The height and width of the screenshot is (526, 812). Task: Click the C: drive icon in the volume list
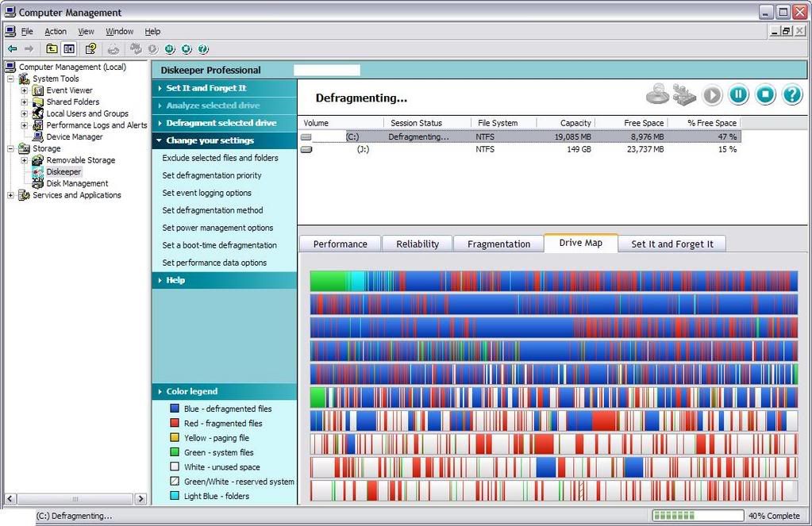click(306, 137)
